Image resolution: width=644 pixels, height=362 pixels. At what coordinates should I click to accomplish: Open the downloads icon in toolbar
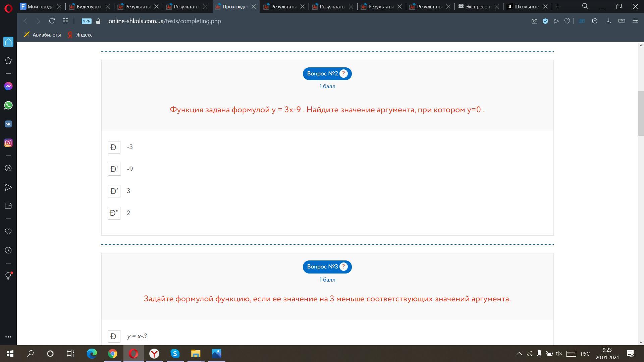(608, 21)
